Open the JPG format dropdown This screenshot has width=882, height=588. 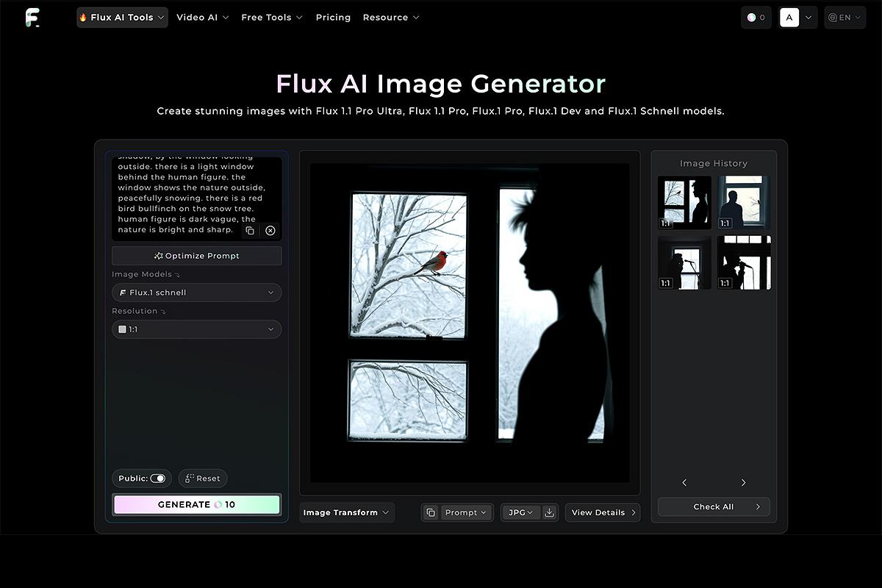[x=520, y=512]
